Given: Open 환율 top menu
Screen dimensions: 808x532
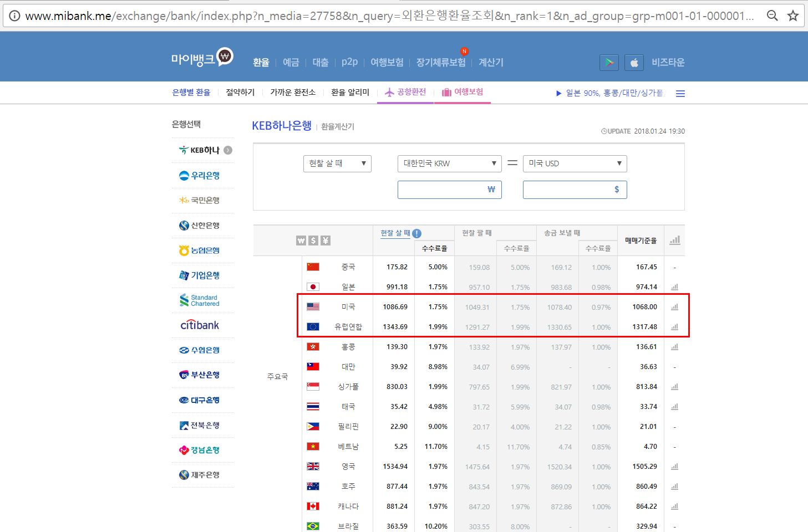Looking at the screenshot, I should click(261, 63).
